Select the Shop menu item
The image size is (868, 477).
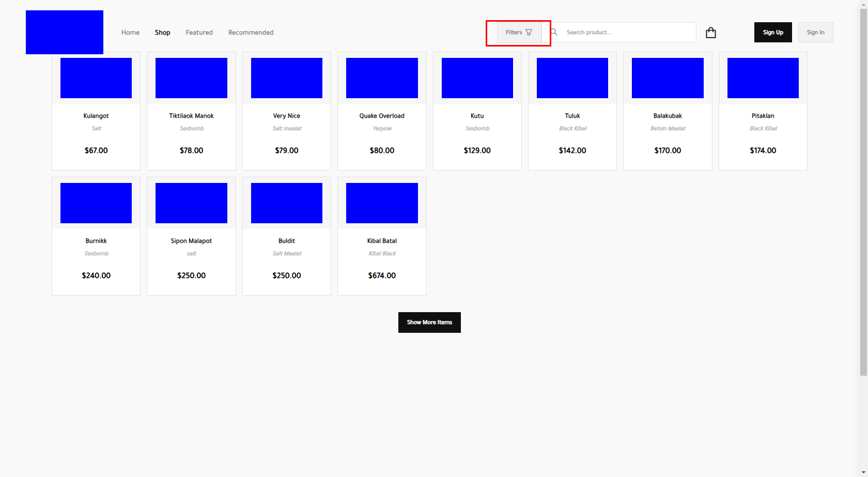[162, 33]
